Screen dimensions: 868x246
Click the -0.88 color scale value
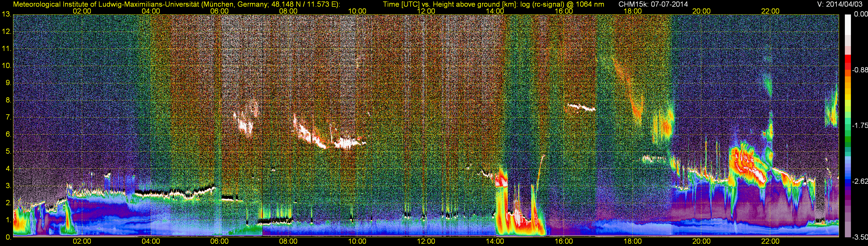click(x=860, y=70)
